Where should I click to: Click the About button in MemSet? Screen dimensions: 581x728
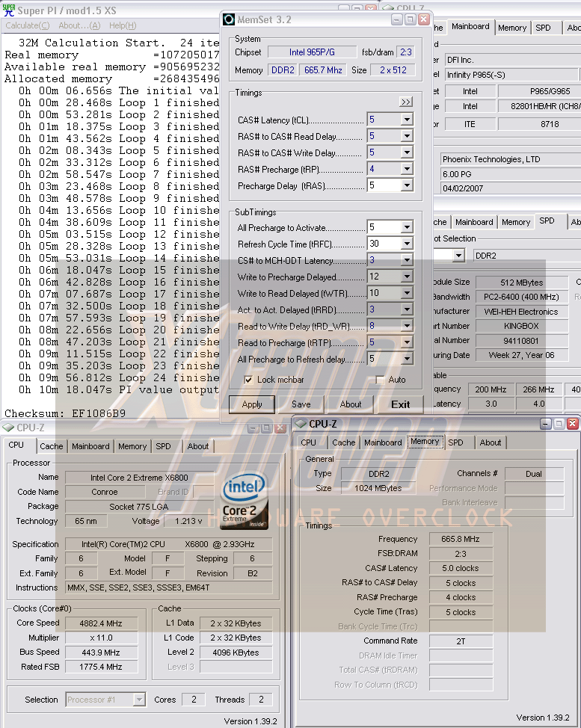[351, 404]
